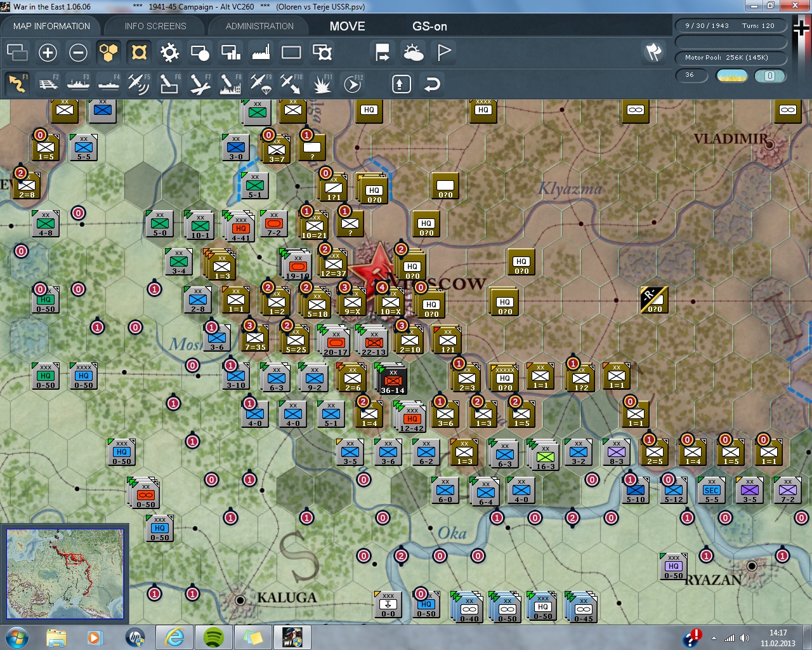Toggle the rectangle with bar chart icon

tap(230, 52)
